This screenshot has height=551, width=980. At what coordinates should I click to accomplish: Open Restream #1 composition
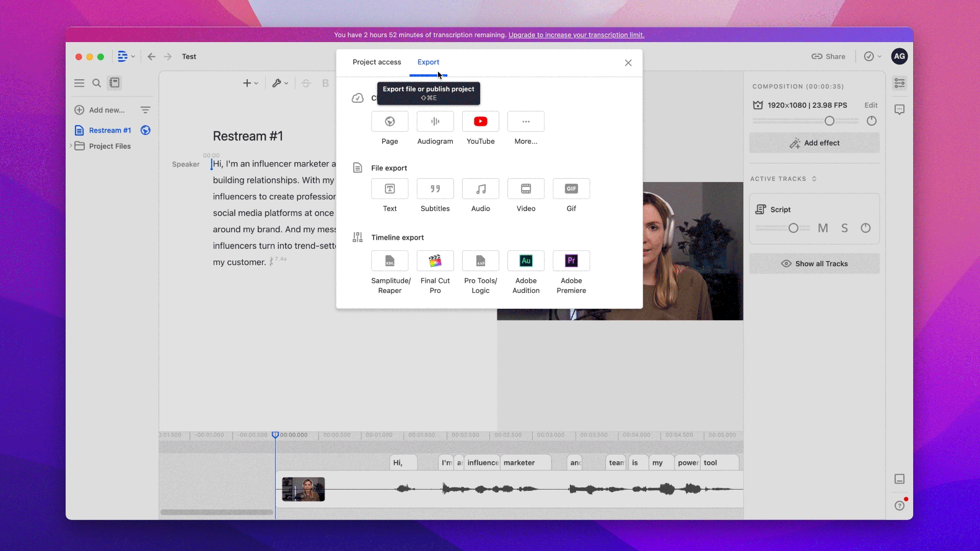pos(110,130)
